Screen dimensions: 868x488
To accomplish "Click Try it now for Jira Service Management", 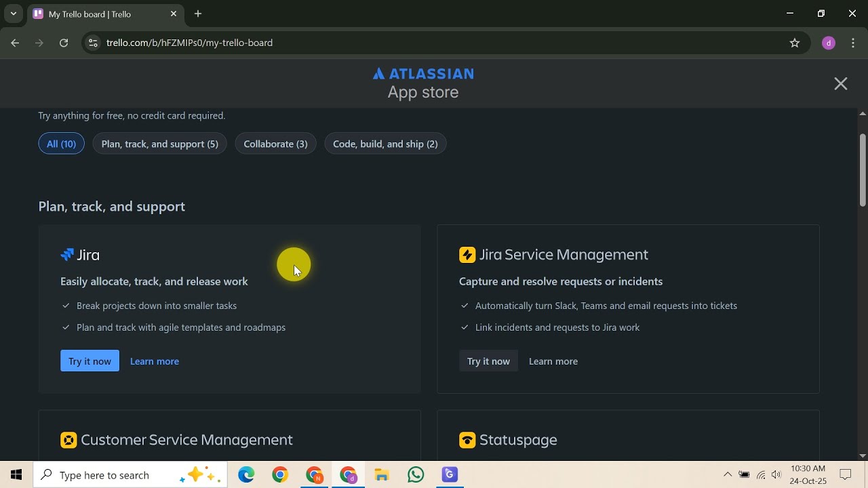I will point(488,361).
